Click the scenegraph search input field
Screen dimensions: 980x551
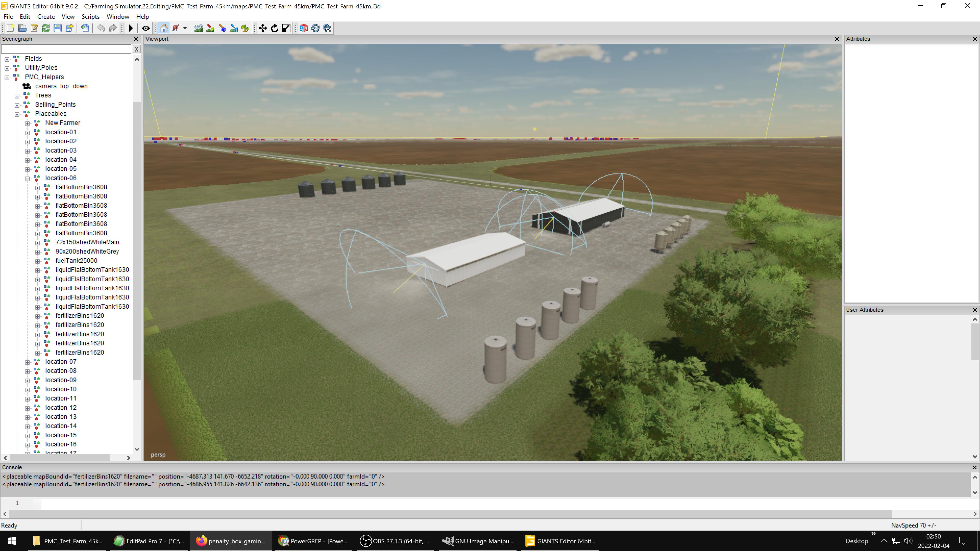pyautogui.click(x=66, y=49)
